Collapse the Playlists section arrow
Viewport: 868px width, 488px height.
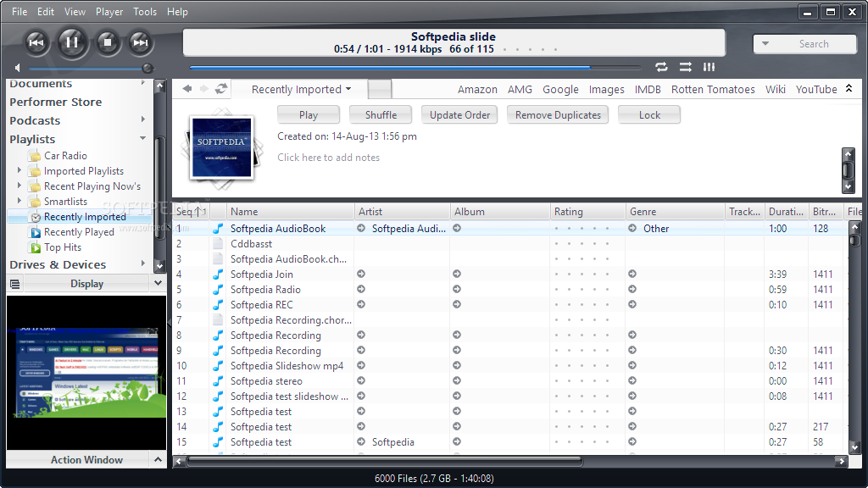tap(142, 138)
